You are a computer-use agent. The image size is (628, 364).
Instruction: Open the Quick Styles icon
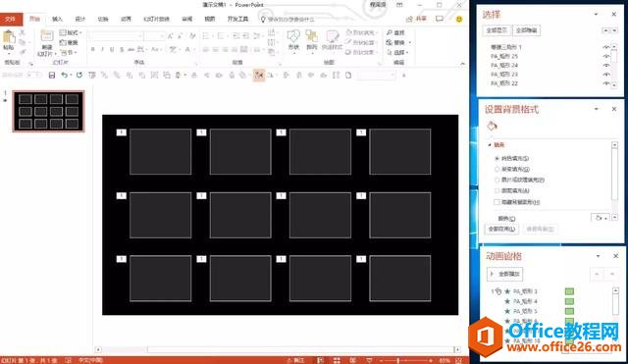point(332,36)
